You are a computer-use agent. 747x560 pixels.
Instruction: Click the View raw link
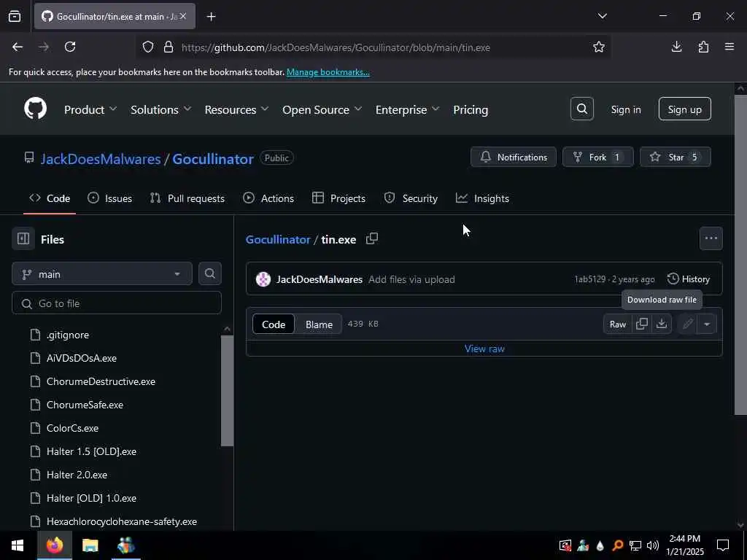pyautogui.click(x=484, y=349)
